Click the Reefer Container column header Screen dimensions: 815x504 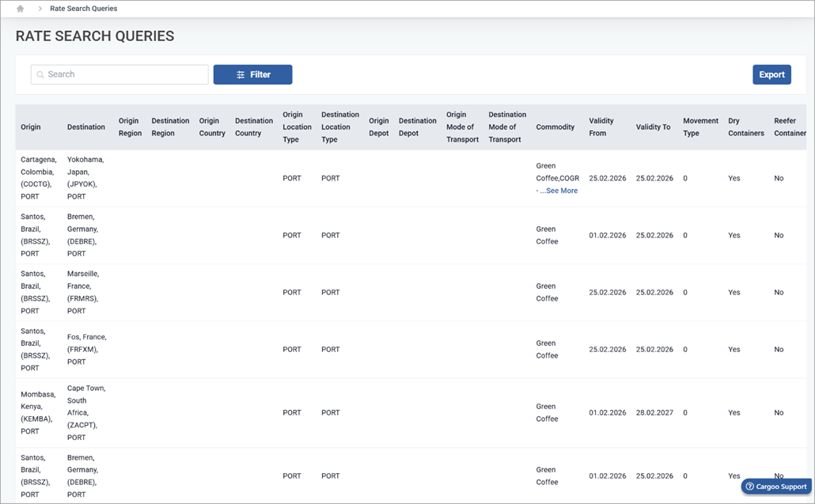[790, 127]
